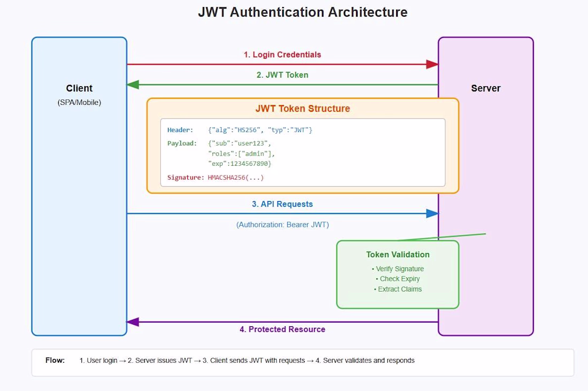The height and width of the screenshot is (391, 588).
Task: Select the {"alg":"HS256", "typ":"JWT"} value
Action: (260, 130)
